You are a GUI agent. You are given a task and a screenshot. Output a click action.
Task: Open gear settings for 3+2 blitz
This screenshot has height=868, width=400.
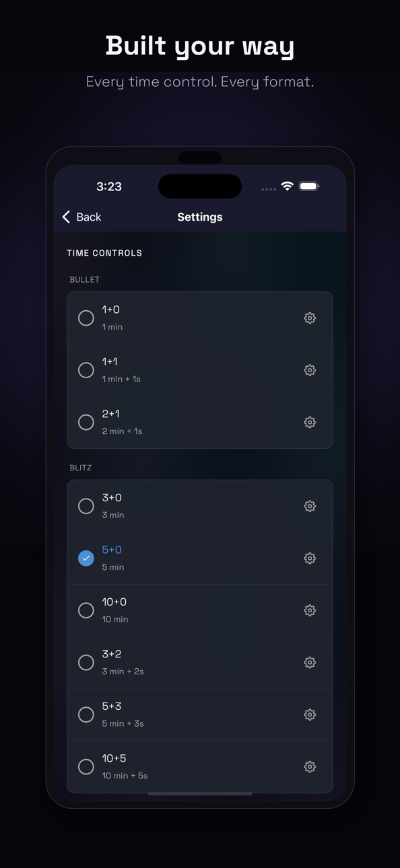[310, 663]
